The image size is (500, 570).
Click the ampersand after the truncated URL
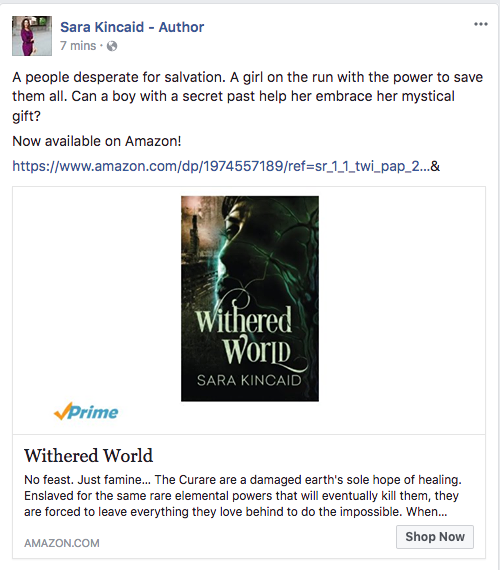click(x=435, y=166)
